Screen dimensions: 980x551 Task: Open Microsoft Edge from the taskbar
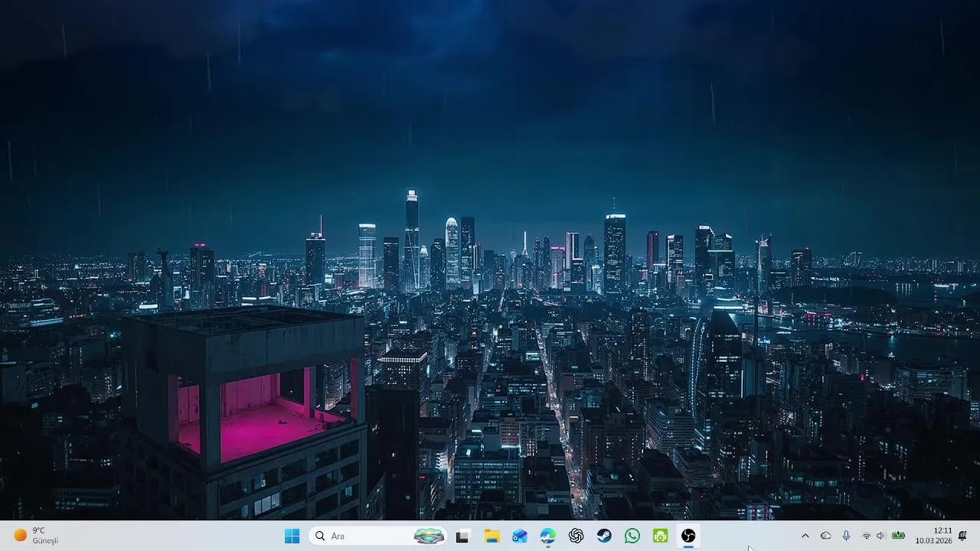(548, 536)
